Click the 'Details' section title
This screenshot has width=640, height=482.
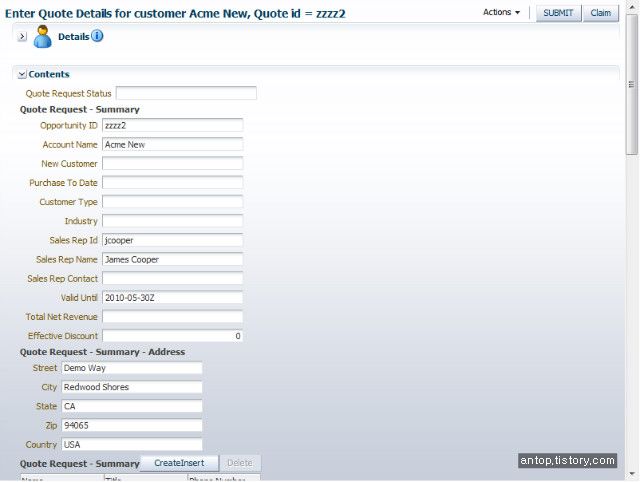73,37
